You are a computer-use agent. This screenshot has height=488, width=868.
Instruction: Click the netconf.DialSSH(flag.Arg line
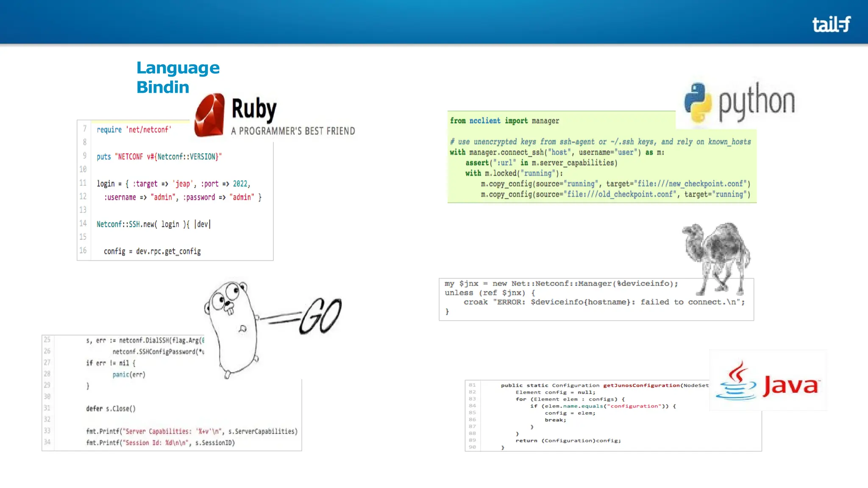tap(145, 340)
